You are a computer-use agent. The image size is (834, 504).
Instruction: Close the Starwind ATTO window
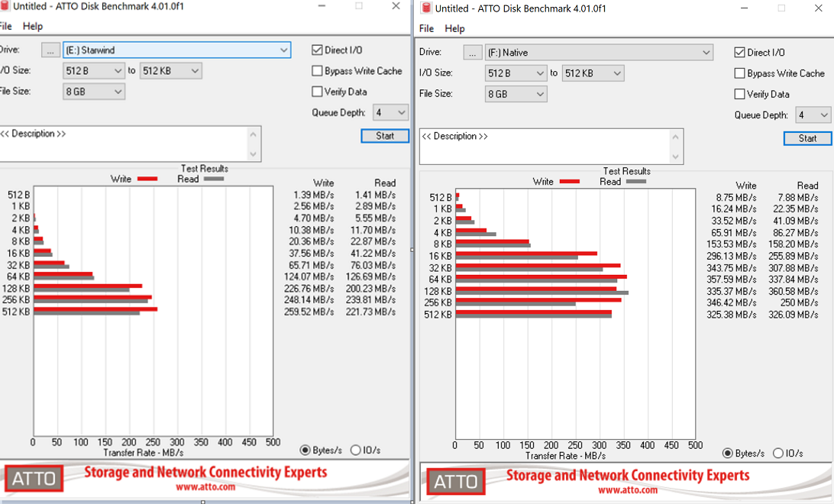(x=396, y=6)
